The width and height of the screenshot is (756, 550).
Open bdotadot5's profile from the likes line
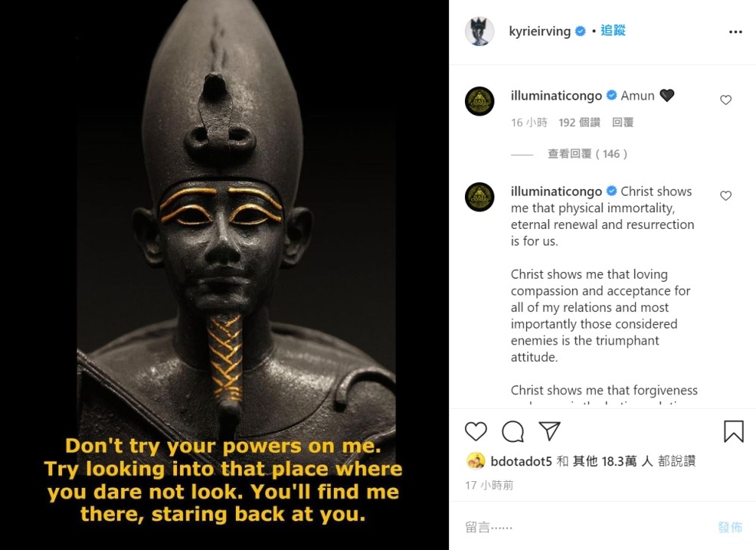coord(521,462)
